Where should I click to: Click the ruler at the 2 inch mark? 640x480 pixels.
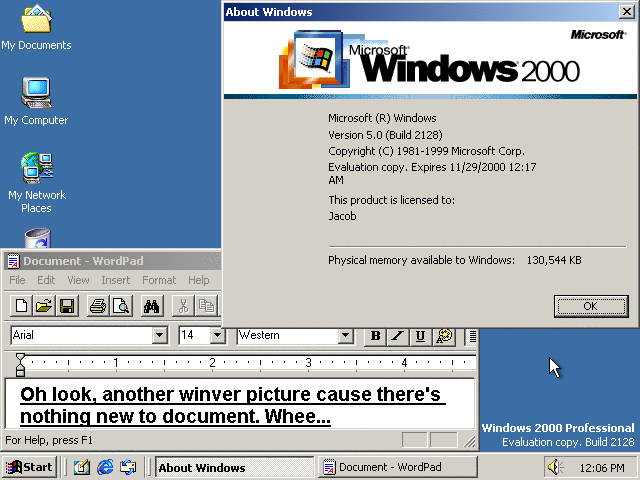[212, 362]
